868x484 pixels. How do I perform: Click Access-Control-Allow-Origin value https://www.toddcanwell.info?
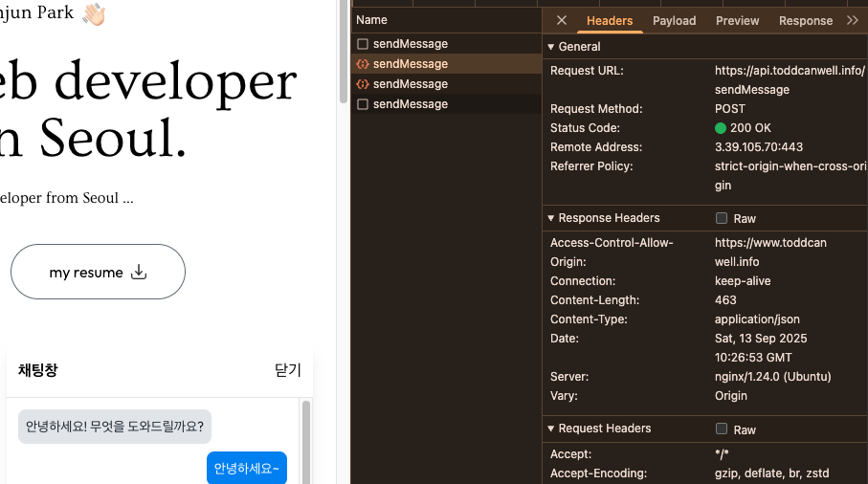(x=770, y=253)
